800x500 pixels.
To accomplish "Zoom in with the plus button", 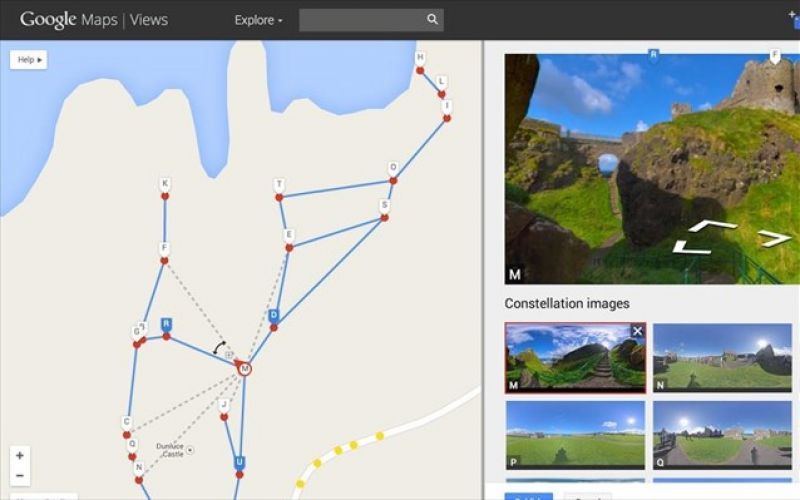I will (20, 456).
